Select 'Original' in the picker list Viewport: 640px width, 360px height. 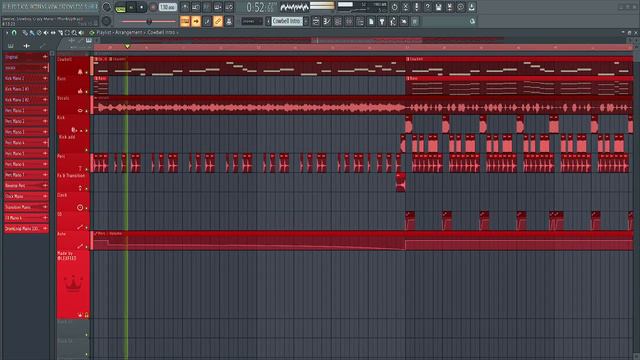[x=26, y=57]
